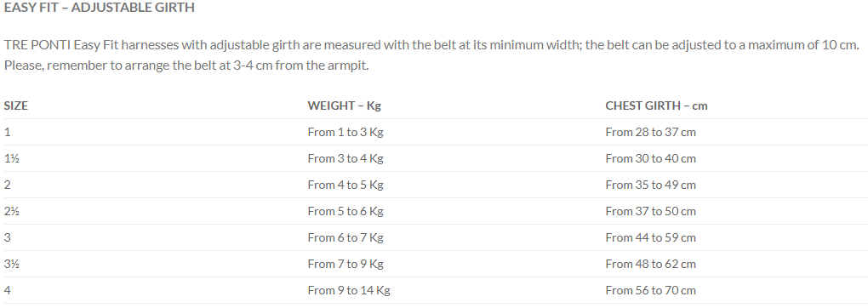Viewport: 868px width, 308px height.
Task: Select 'From 6 to 7 Kg' weight cell
Action: [x=345, y=237]
